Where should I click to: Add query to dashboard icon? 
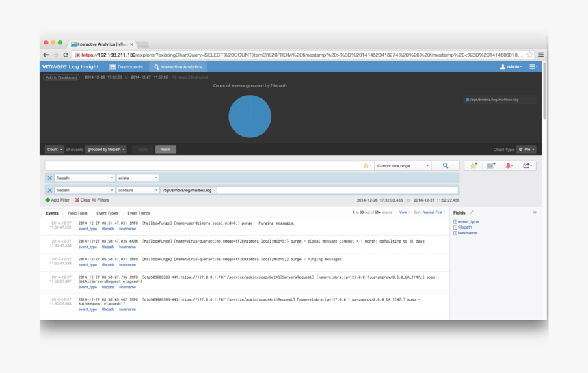(x=491, y=166)
